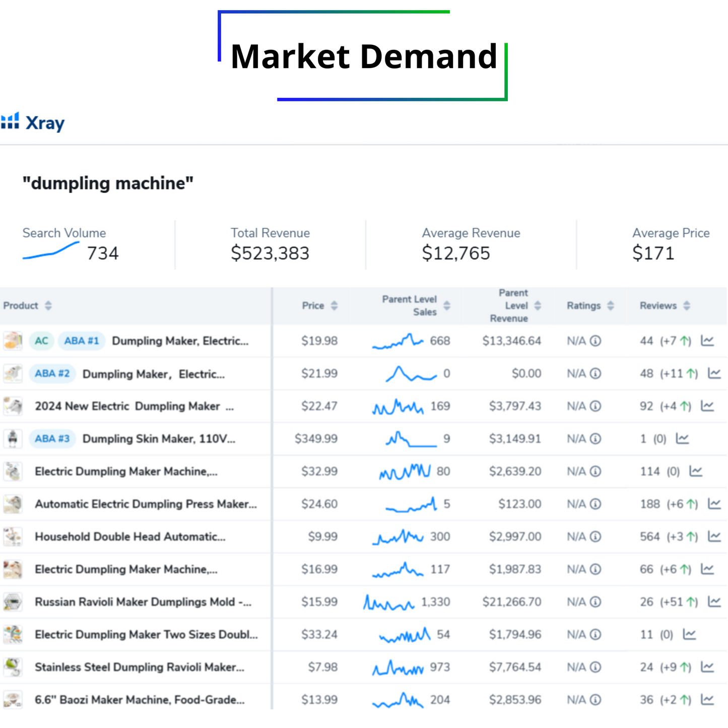Open 2024 New Electric Dumpling Maker listing
728x728 pixels.
click(135, 406)
